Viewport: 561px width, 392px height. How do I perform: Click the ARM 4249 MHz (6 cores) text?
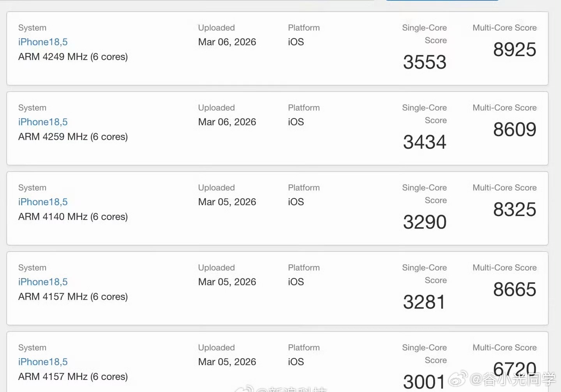(x=73, y=57)
